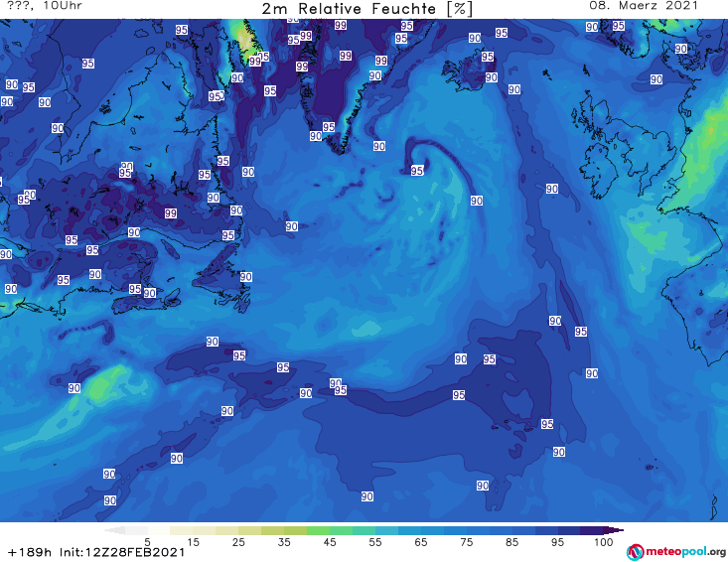Pick the teal 50-55 colorbar swatch
The height and width of the screenshot is (562, 728).
[364, 530]
